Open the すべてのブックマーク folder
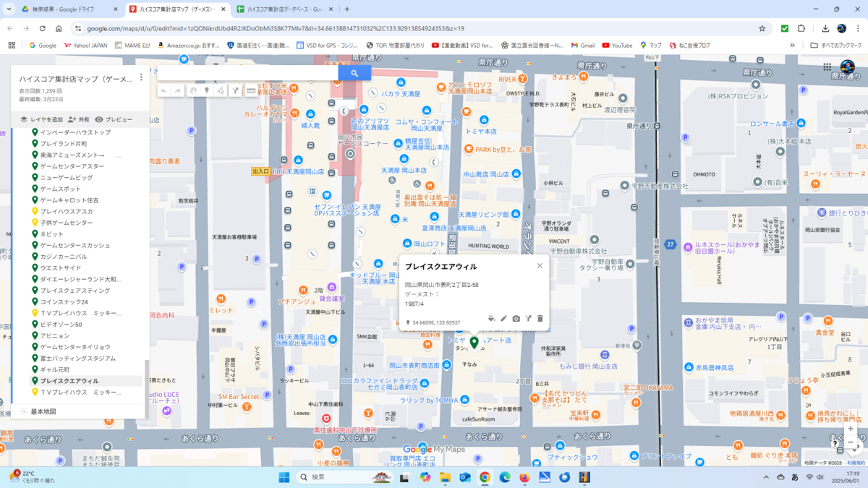Screen dimensions: 868x488 tap(835, 45)
